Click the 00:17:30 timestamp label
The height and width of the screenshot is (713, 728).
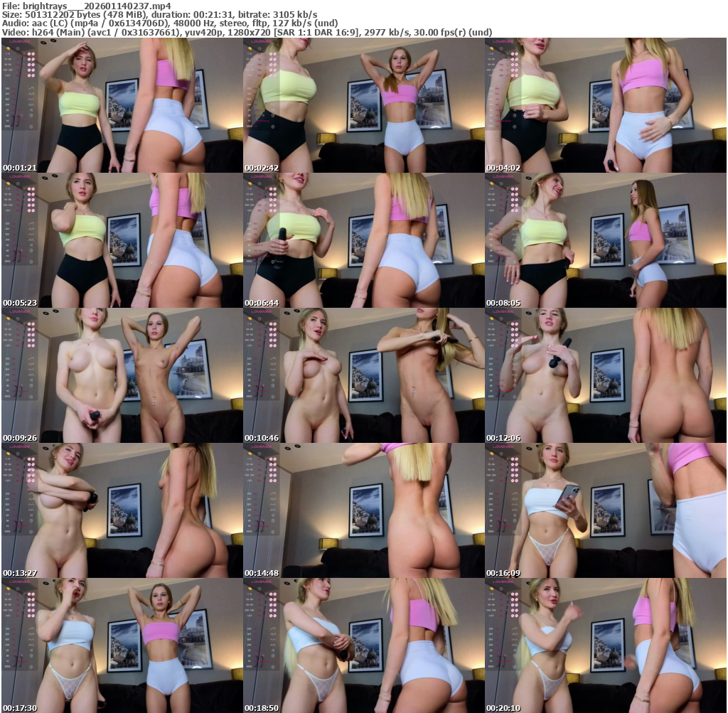[20, 708]
